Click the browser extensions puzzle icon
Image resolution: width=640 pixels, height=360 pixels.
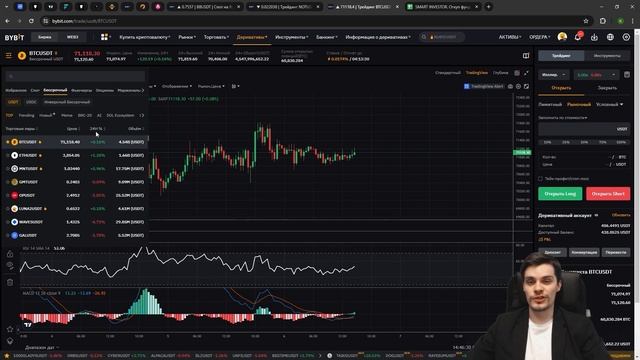click(x=603, y=21)
